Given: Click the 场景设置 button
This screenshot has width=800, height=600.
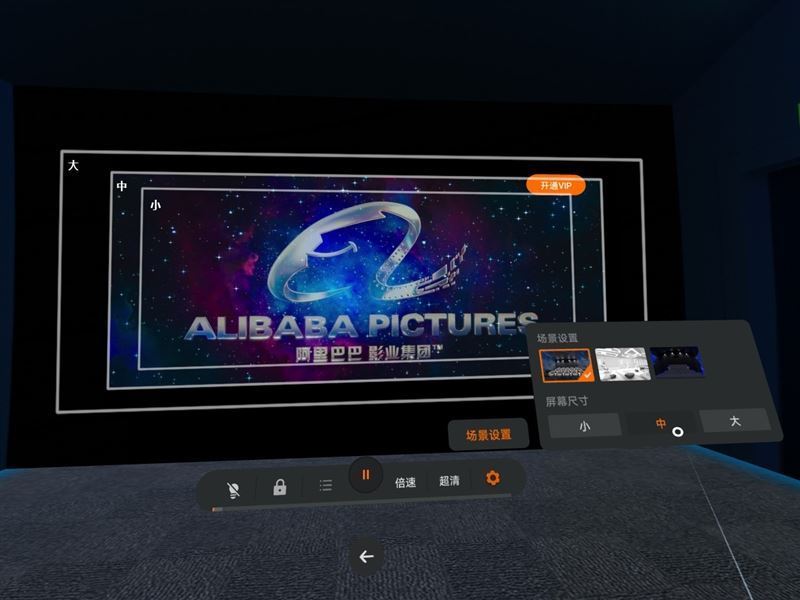Looking at the screenshot, I should coord(489,435).
